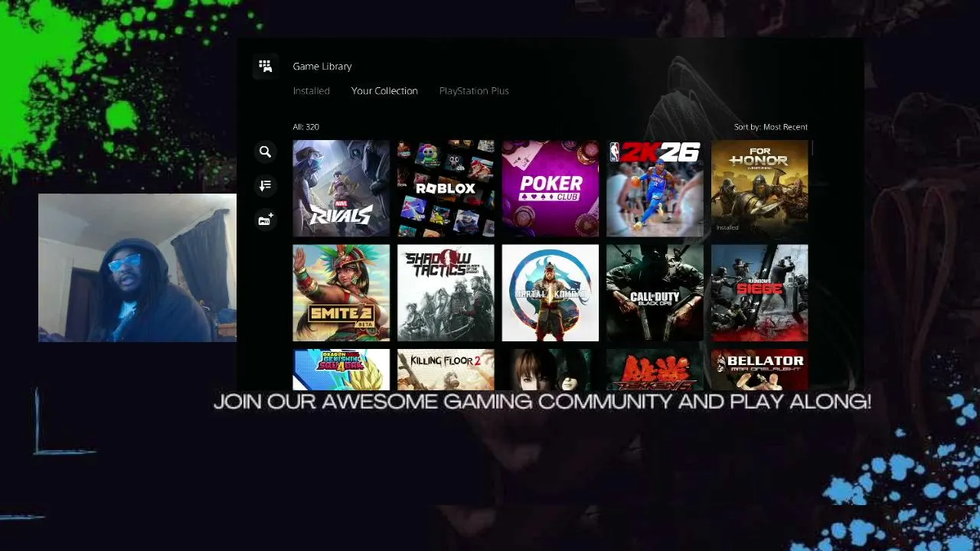980x551 pixels.
Task: Open the Sort by: Most Recent dropdown
Action: coord(770,127)
